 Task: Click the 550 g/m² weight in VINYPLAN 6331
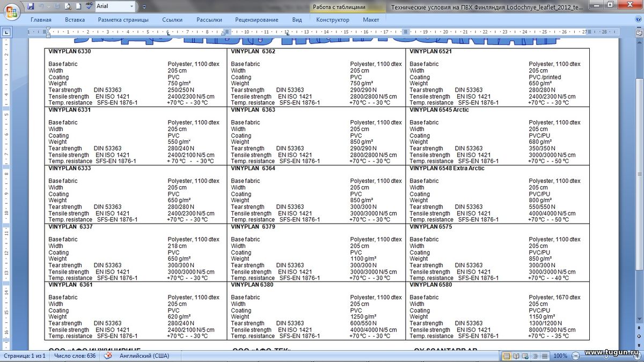(x=179, y=142)
